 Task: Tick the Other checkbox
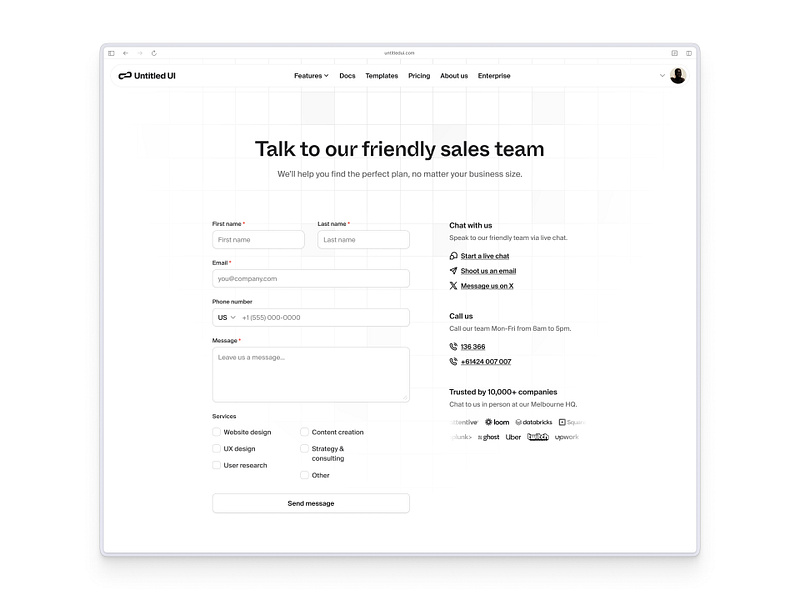(x=305, y=475)
